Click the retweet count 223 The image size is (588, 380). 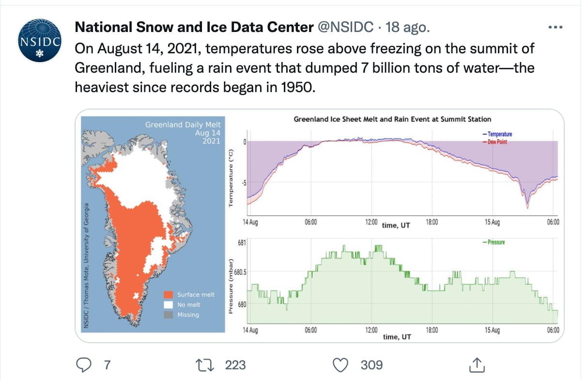(x=235, y=364)
